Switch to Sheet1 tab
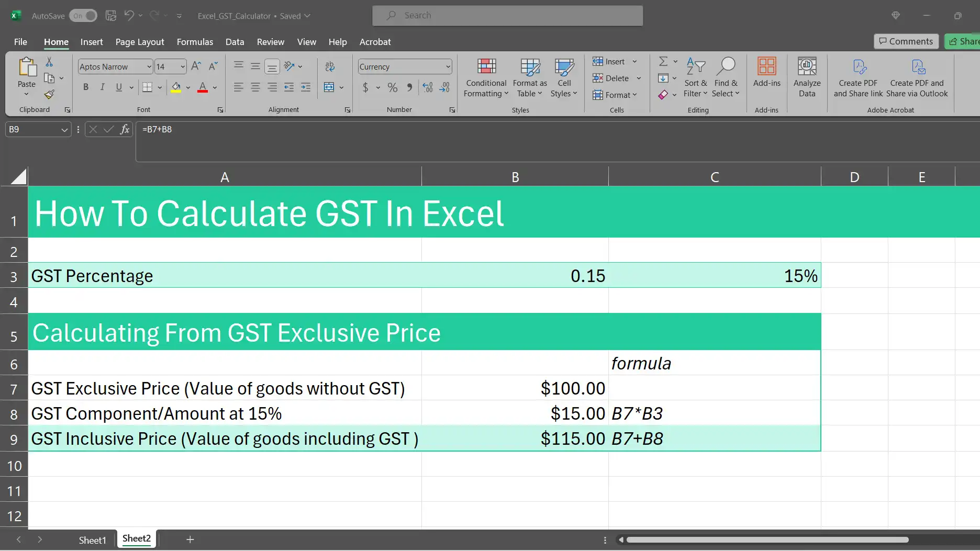Screen dimensions: 980x551 92,540
